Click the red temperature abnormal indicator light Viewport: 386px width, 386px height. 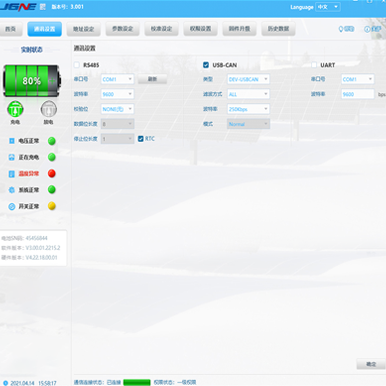(x=52, y=173)
